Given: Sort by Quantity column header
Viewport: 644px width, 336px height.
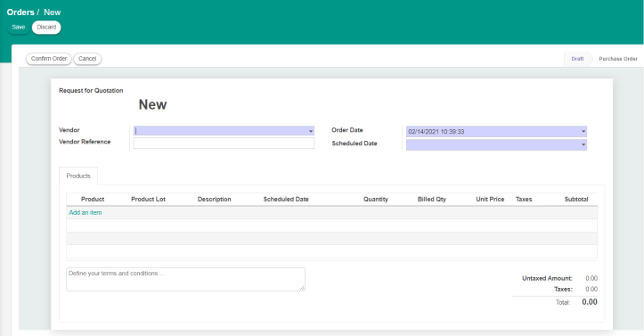Looking at the screenshot, I should click(x=376, y=200).
